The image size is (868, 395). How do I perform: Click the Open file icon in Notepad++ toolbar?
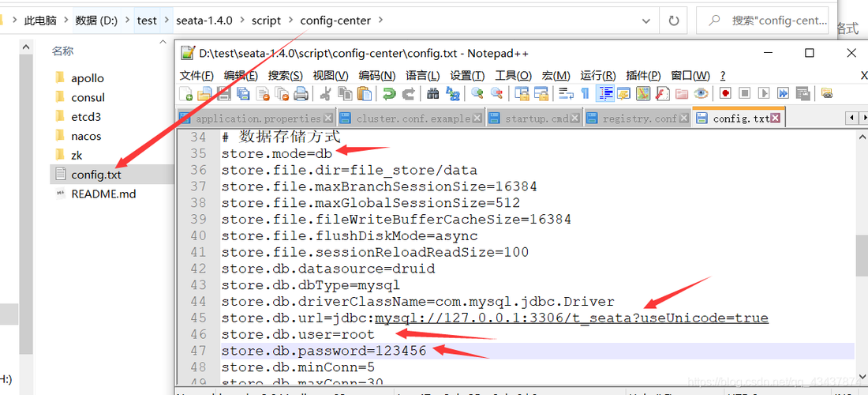click(x=205, y=94)
